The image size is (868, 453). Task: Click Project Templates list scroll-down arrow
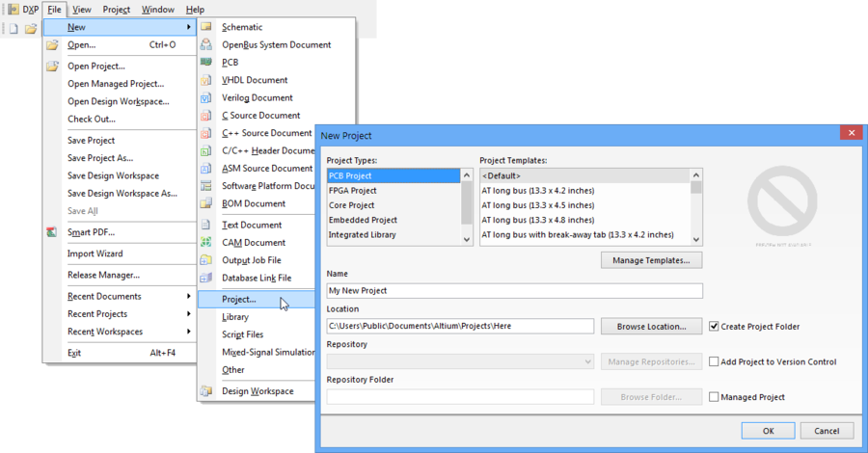696,239
